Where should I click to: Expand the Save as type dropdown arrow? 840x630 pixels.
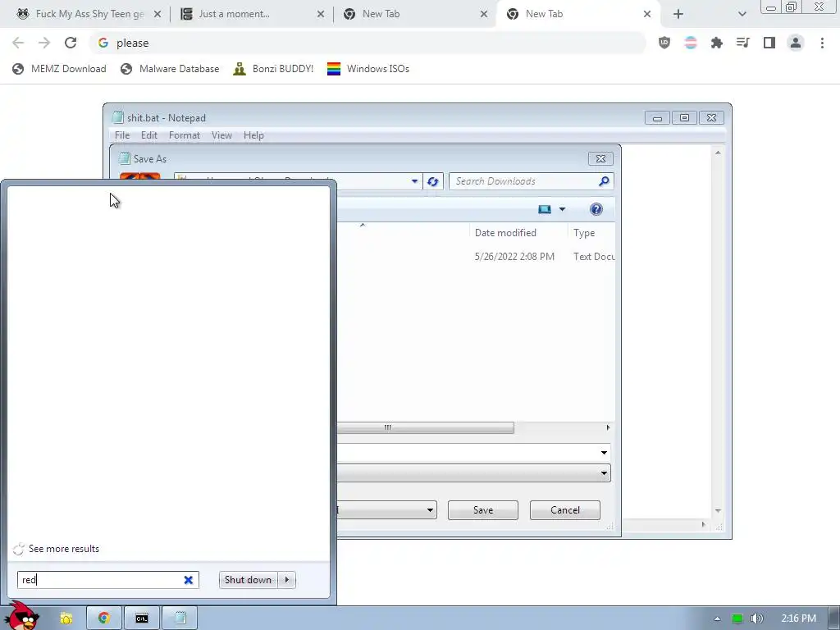point(604,473)
